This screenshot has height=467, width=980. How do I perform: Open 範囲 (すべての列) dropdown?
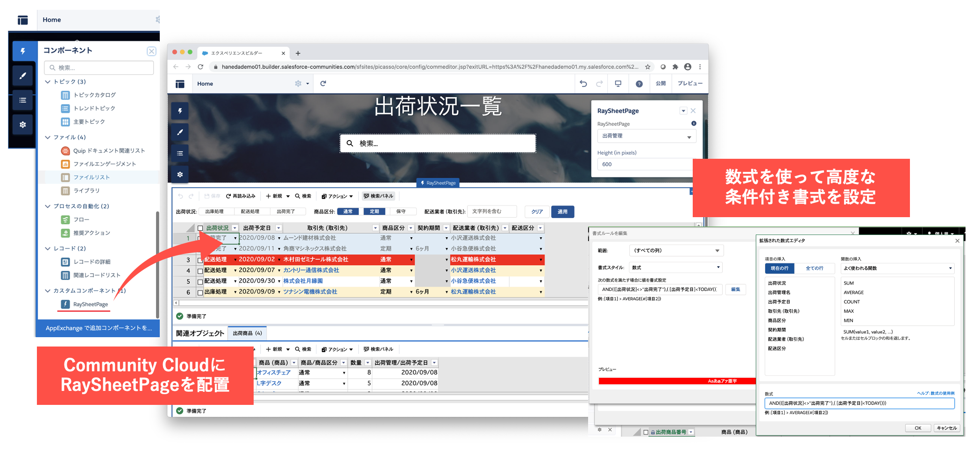point(676,251)
